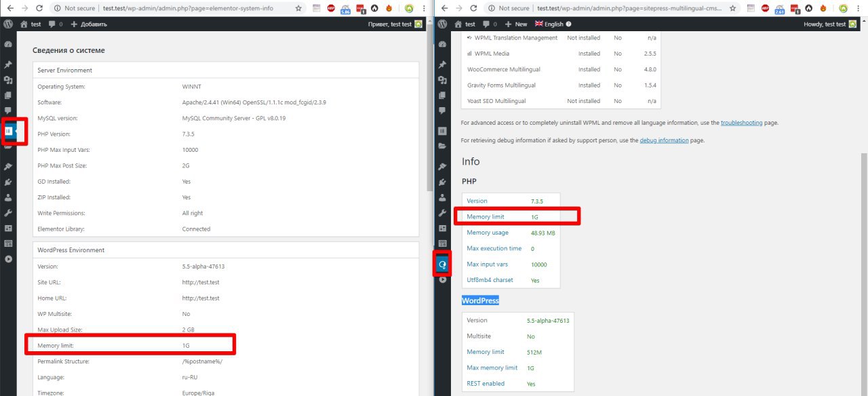Open Posts pin icon in right window sidebar
The image size is (868, 396).
[443, 65]
